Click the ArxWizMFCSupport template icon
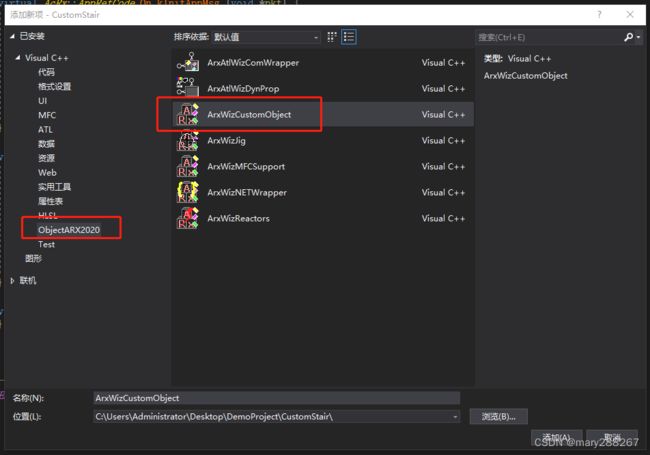Image resolution: width=650 pixels, height=455 pixels. tap(188, 166)
